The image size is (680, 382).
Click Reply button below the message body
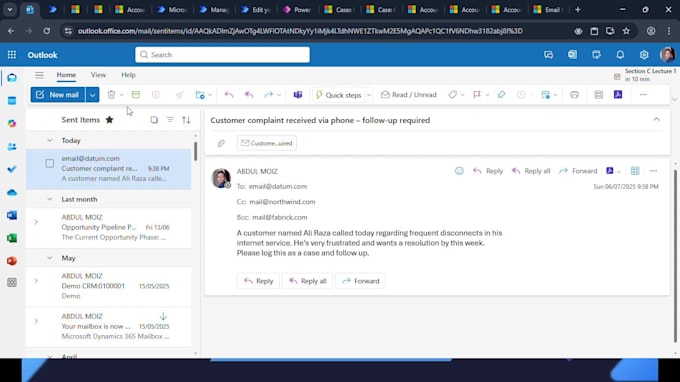[258, 281]
